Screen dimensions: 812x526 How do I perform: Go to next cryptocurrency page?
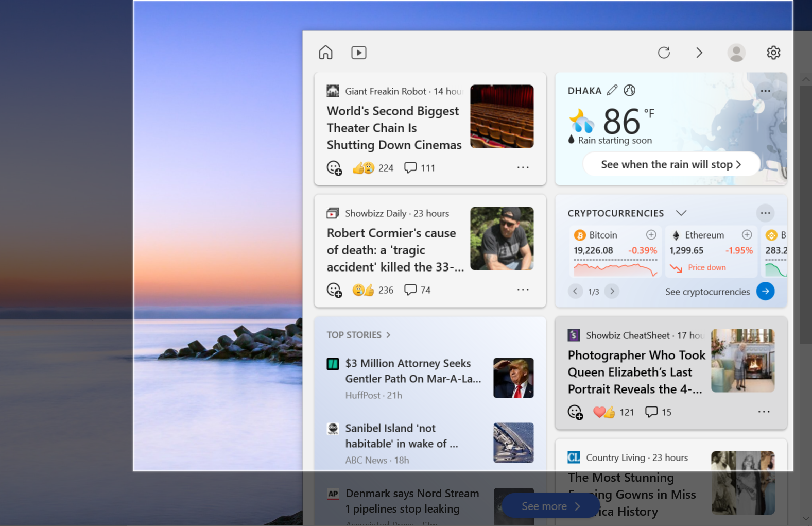click(x=612, y=291)
